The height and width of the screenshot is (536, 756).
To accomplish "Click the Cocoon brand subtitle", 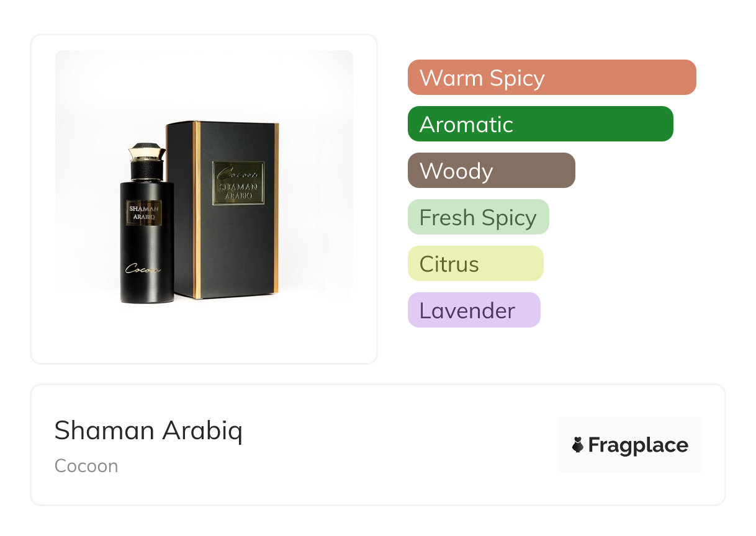I will [86, 466].
